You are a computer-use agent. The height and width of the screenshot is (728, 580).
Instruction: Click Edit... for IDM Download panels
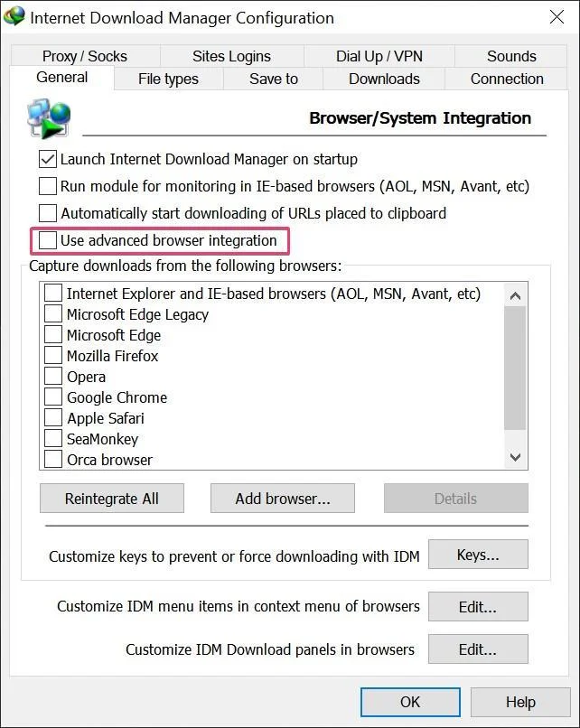(478, 649)
